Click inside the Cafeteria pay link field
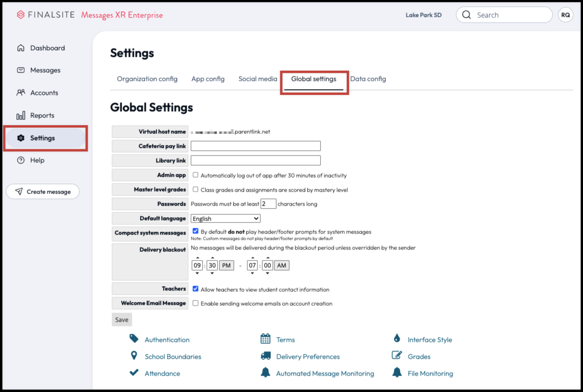 tap(255, 145)
